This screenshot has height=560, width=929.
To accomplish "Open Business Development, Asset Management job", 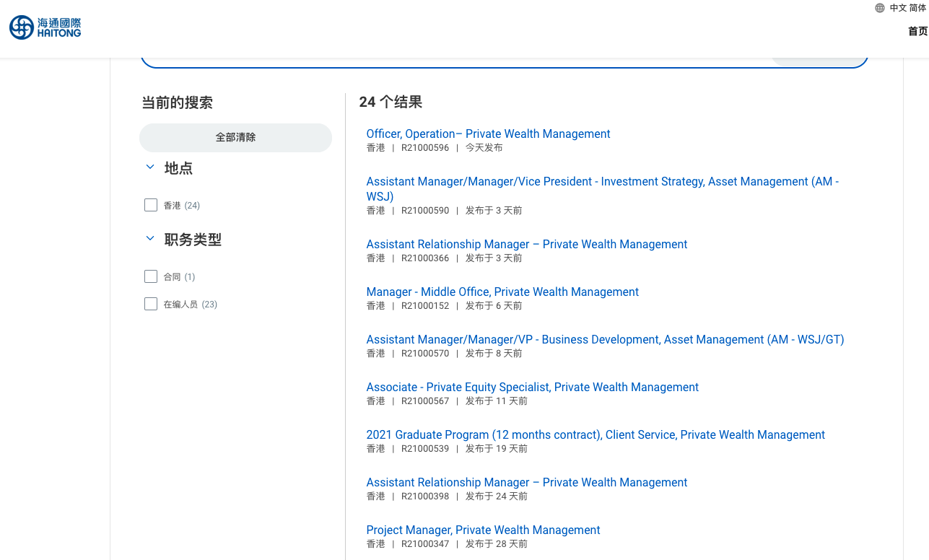I will [604, 340].
